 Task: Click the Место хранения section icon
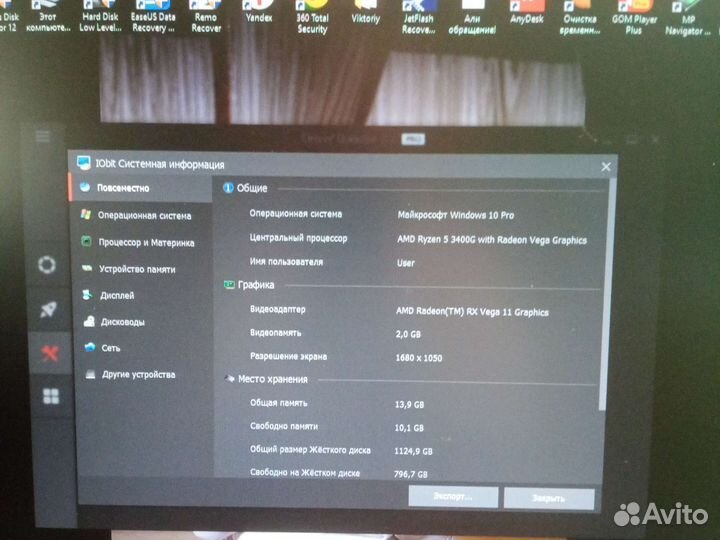click(x=229, y=379)
